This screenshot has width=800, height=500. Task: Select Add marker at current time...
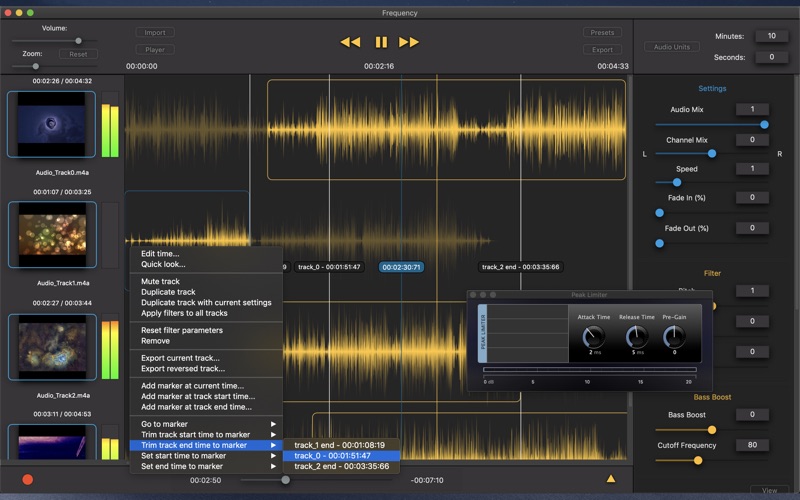pos(206,386)
